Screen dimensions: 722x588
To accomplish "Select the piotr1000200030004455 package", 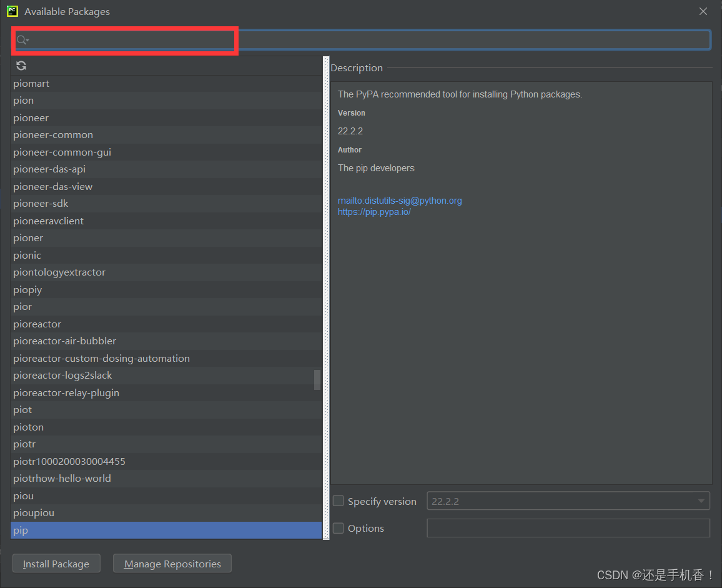I will (x=166, y=462).
